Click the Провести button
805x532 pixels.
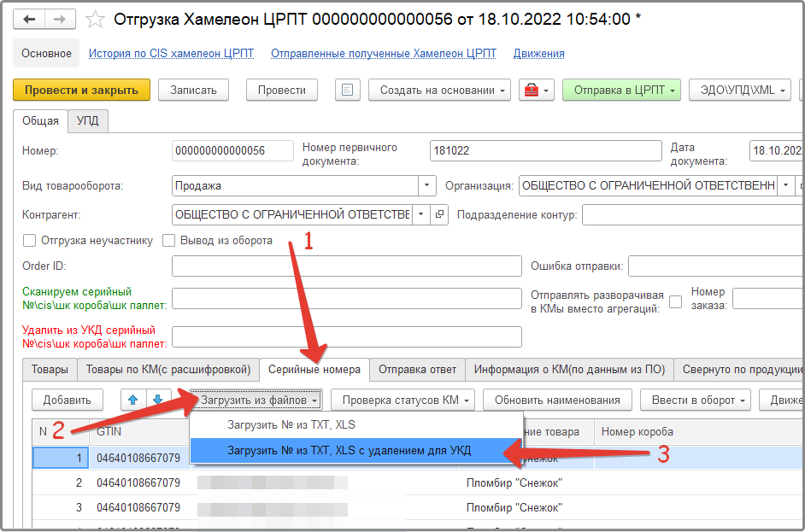click(x=282, y=91)
